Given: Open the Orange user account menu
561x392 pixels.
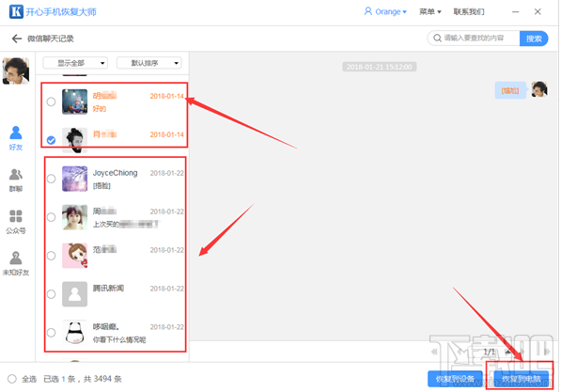Looking at the screenshot, I should (x=385, y=11).
